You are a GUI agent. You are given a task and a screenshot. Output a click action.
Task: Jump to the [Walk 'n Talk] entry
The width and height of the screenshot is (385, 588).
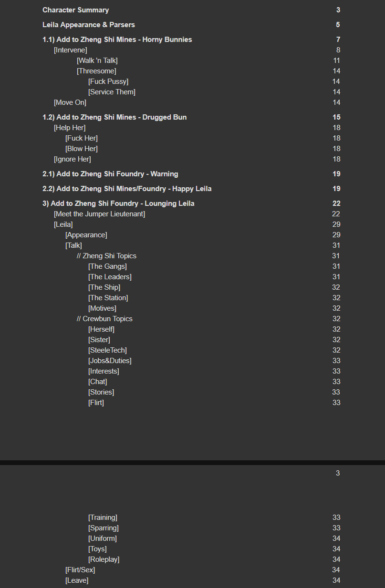[x=97, y=61]
